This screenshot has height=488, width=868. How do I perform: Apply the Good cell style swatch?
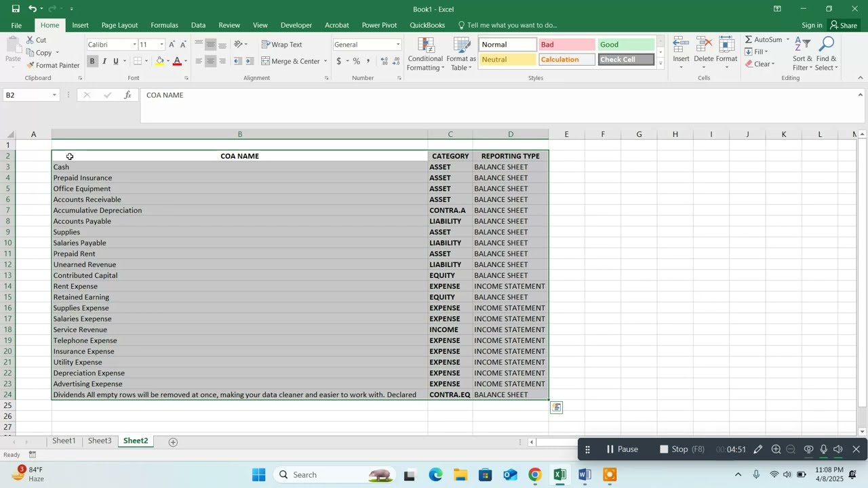coord(626,45)
